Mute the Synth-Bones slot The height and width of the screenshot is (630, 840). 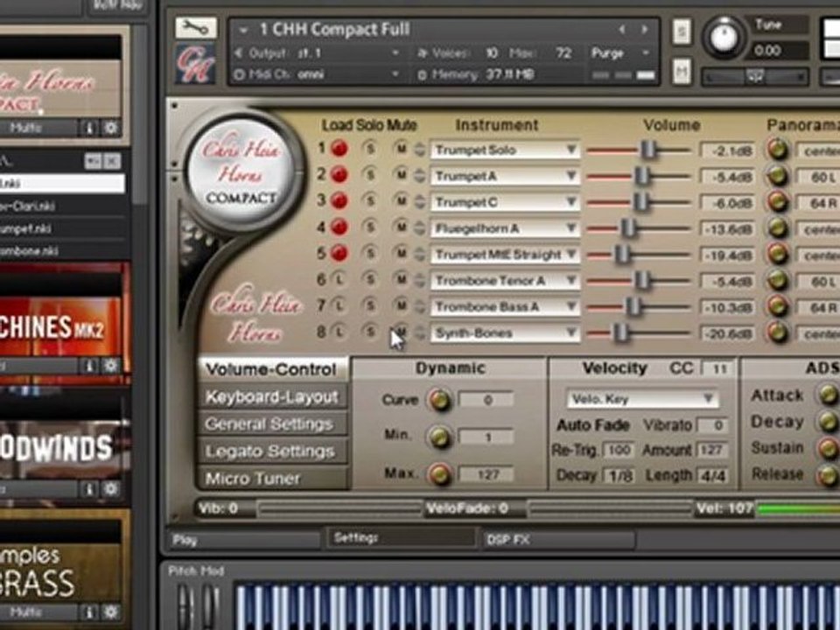click(x=400, y=332)
